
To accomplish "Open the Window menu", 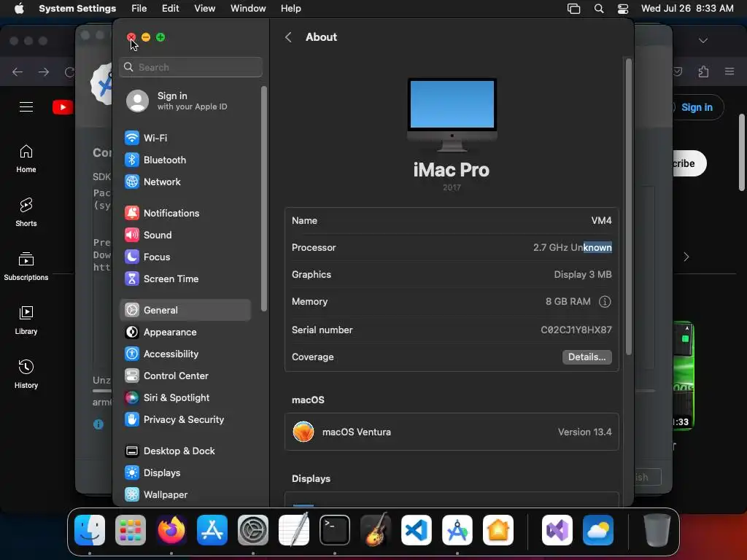I will [x=248, y=9].
